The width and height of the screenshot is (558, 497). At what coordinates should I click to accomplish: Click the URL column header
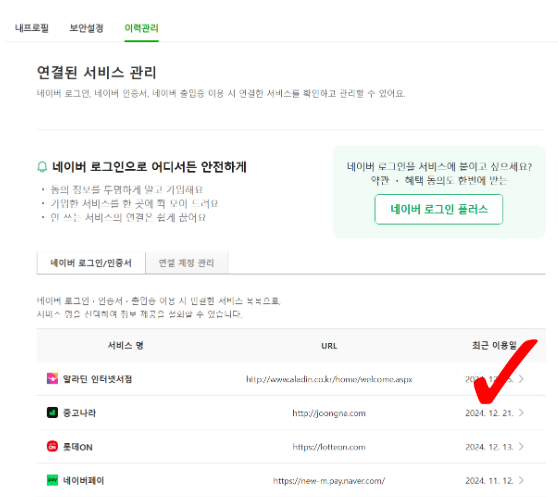(x=329, y=346)
